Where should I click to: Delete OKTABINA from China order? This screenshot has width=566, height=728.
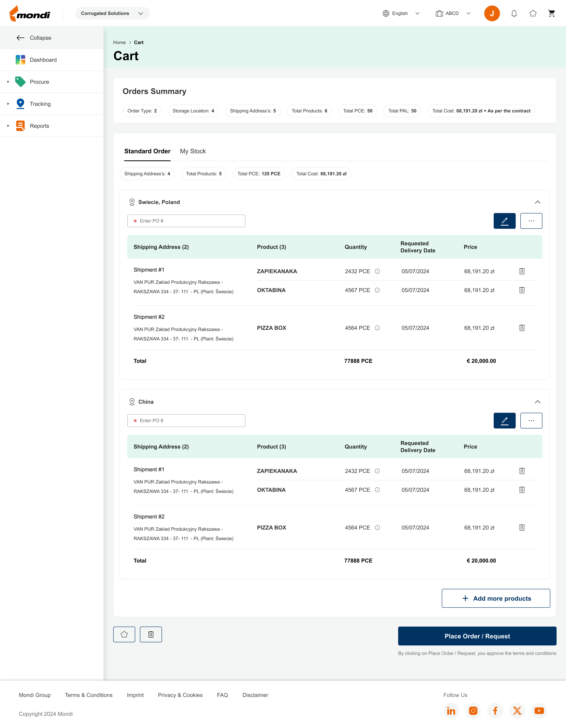point(522,490)
